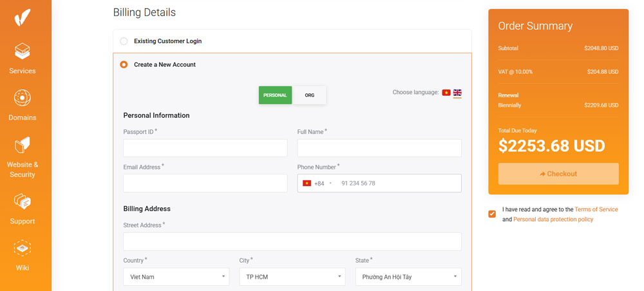Click the Billing Details heading

click(144, 12)
